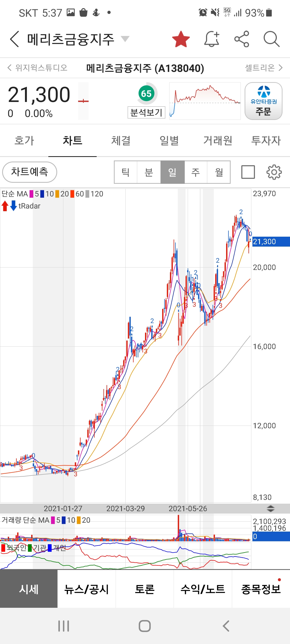
Task: Tap the MA 120 gray color swatch
Action: coord(87,194)
